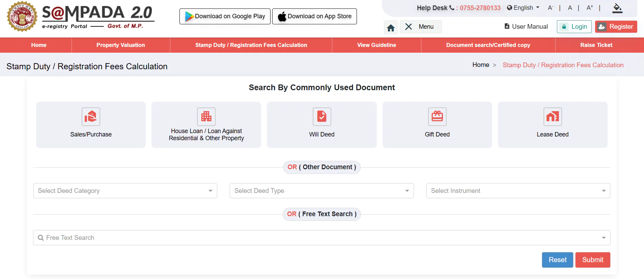Select the Will Deed document icon
The width and height of the screenshot is (644, 279).
coord(322,117)
